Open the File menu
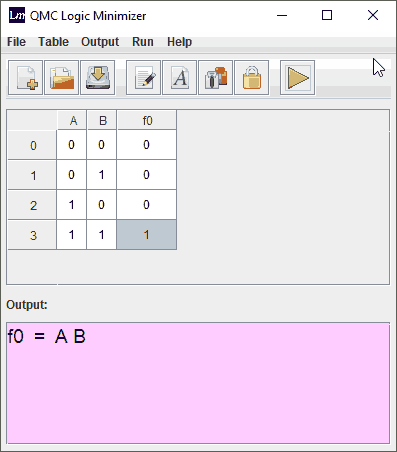Viewport: 397px width, 452px height. point(16,42)
